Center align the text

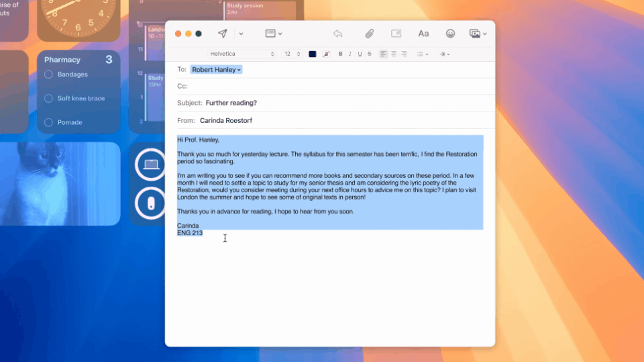(x=394, y=54)
